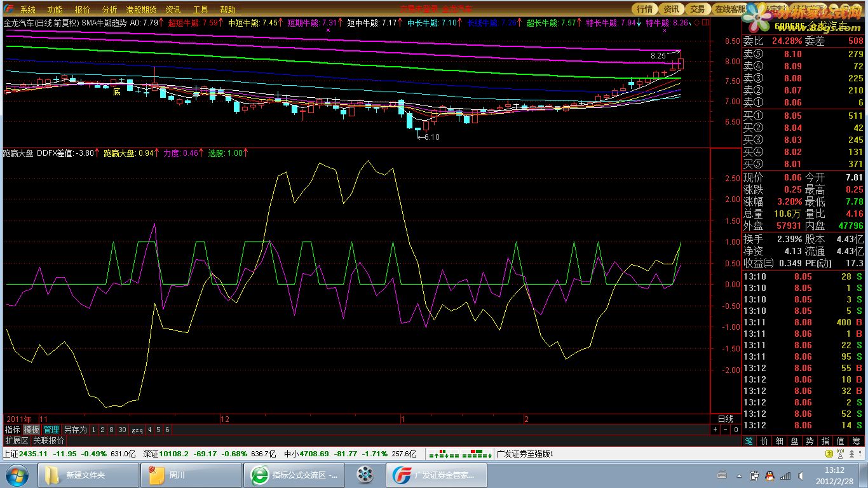The image size is (868, 488).
Task: Click the diamond icon in chart header
Action: pos(697,22)
